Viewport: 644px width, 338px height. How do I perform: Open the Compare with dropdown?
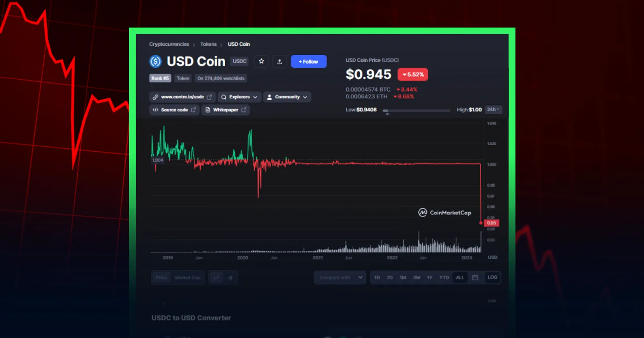tap(340, 277)
